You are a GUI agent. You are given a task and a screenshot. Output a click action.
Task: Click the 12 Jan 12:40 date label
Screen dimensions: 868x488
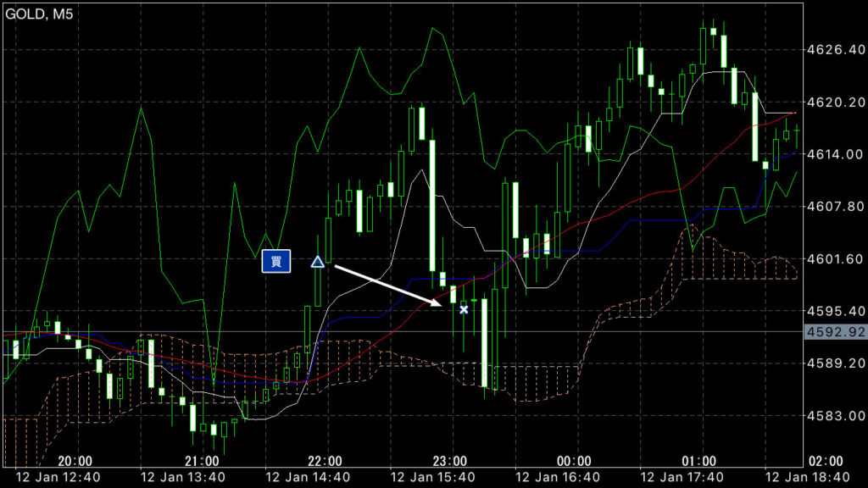(x=58, y=477)
